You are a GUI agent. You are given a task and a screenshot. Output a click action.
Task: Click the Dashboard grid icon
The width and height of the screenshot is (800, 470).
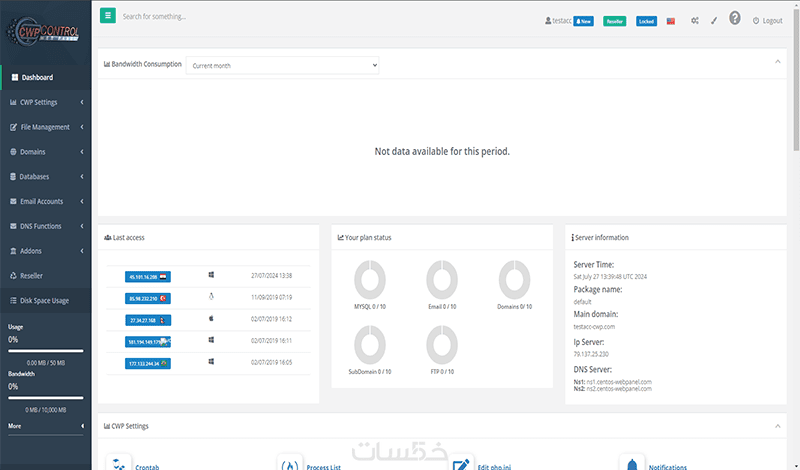pos(15,78)
